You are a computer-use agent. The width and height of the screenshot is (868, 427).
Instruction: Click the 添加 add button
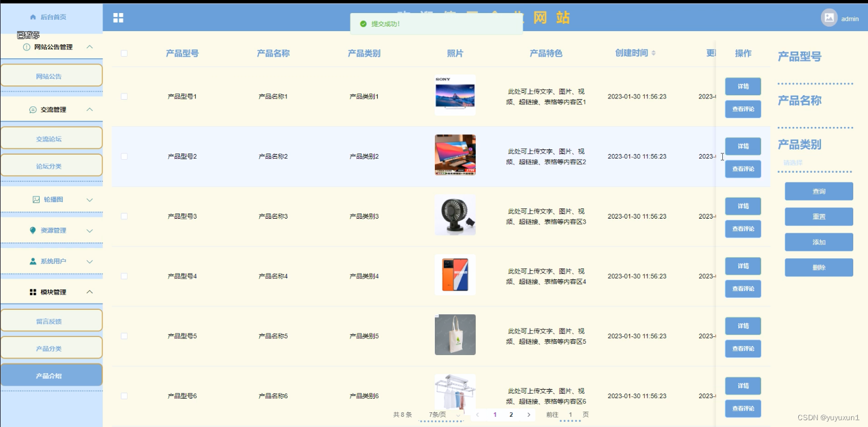(819, 242)
